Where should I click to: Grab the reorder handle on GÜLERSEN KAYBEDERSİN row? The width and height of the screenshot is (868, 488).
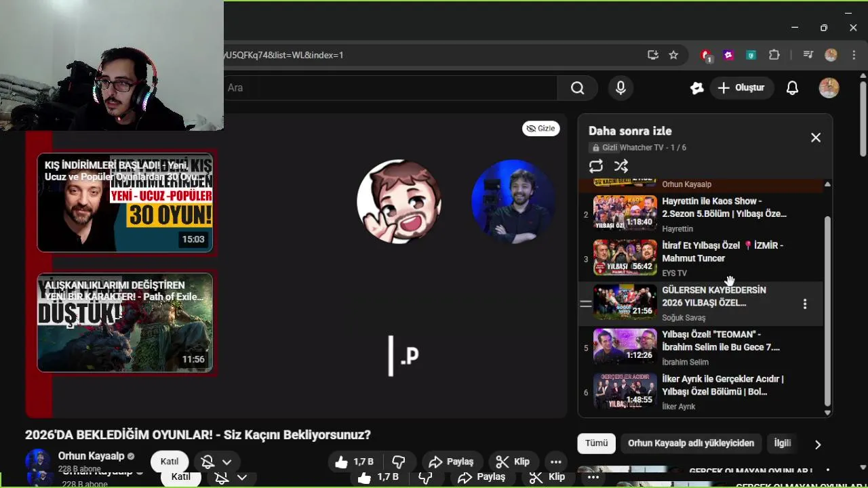click(586, 304)
